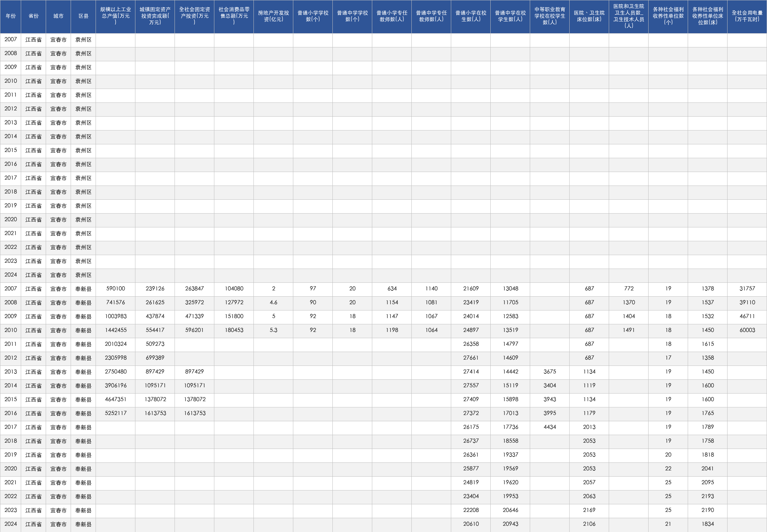Select the 奉新县 cell in the 2024 row
The height and width of the screenshot is (532, 767).
[x=83, y=524]
